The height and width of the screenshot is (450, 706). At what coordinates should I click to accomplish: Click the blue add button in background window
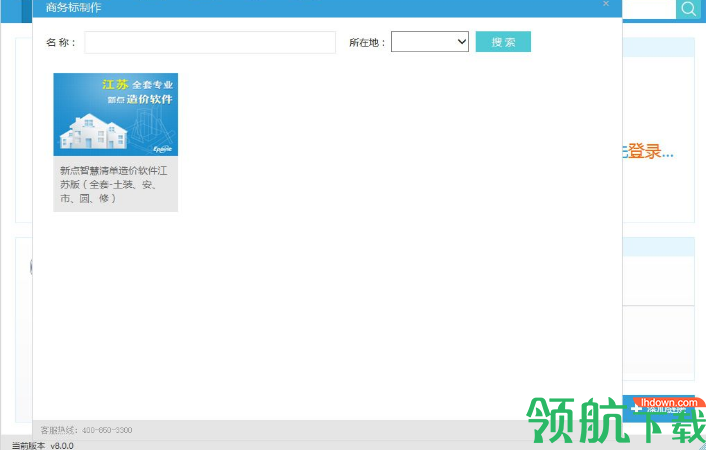(x=658, y=409)
